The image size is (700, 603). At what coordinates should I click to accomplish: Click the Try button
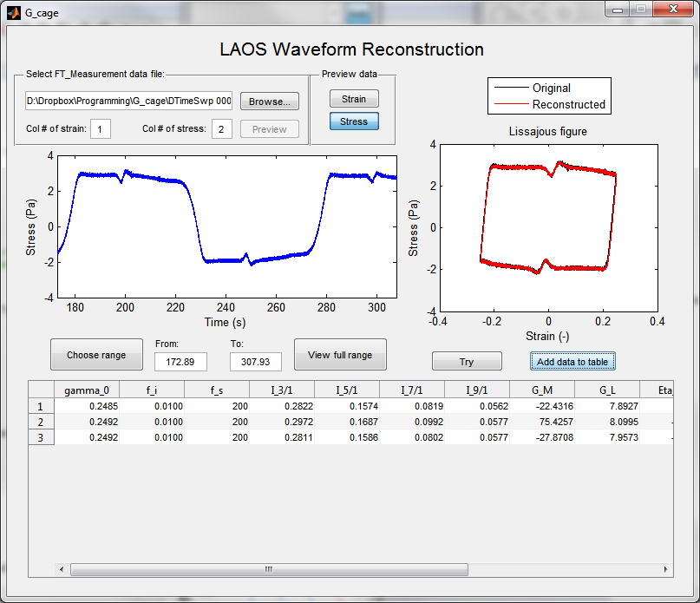467,362
